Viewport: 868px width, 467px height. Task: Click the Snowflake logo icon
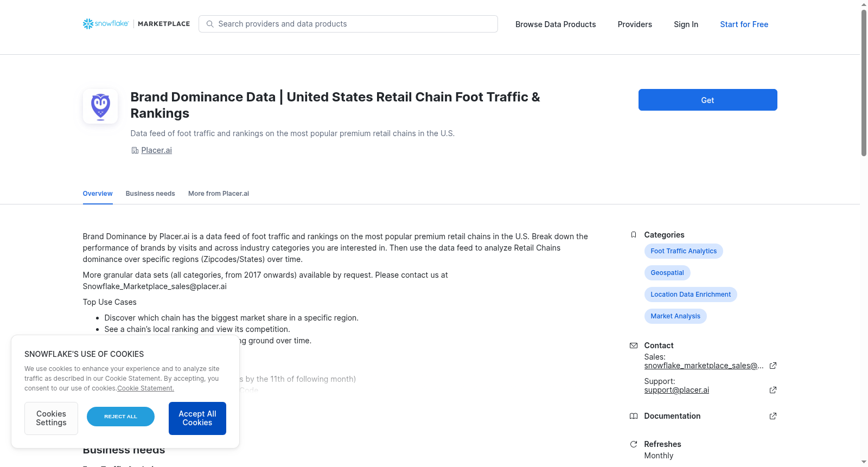pos(88,24)
